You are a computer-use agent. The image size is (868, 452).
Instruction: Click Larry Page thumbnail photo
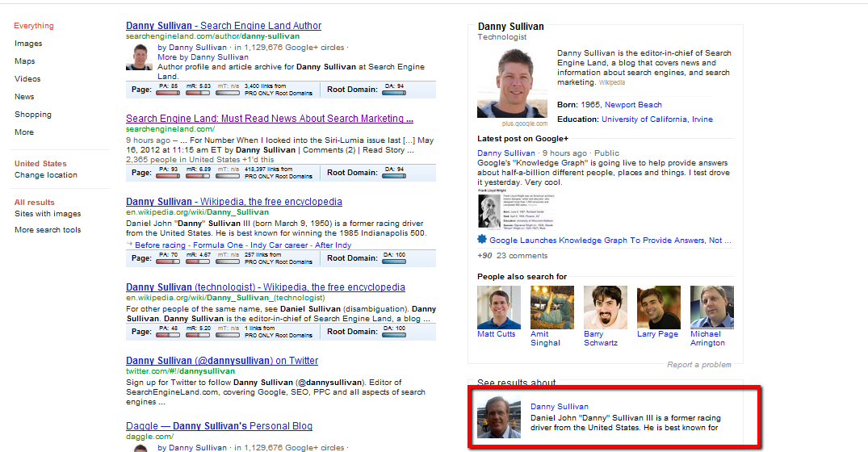(x=659, y=307)
